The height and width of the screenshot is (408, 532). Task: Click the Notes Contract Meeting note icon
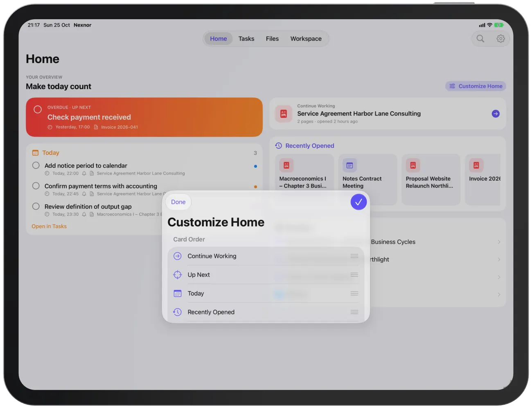[x=349, y=165]
